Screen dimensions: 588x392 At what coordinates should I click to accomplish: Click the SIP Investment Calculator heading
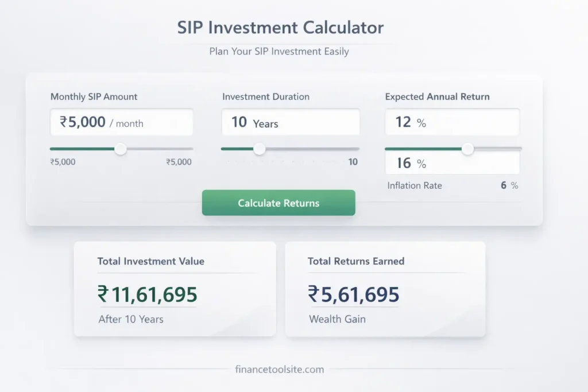(x=280, y=27)
